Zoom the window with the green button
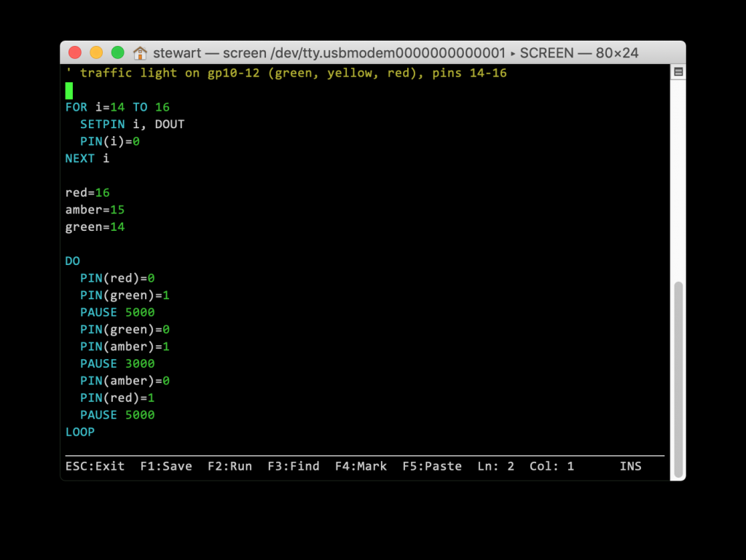This screenshot has height=560, width=746. click(117, 52)
